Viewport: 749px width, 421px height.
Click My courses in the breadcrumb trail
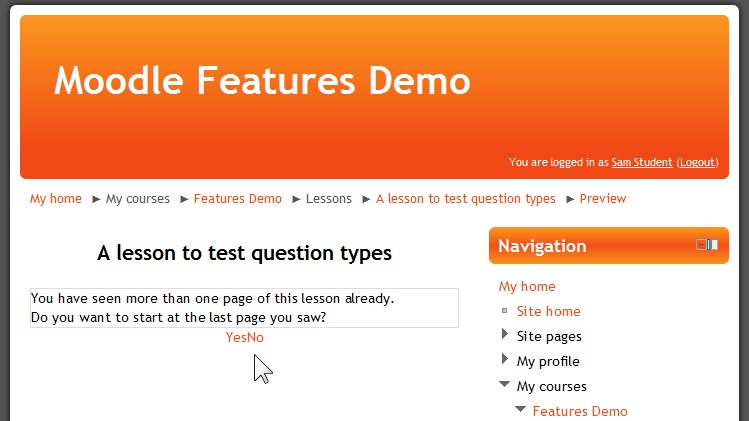138,199
